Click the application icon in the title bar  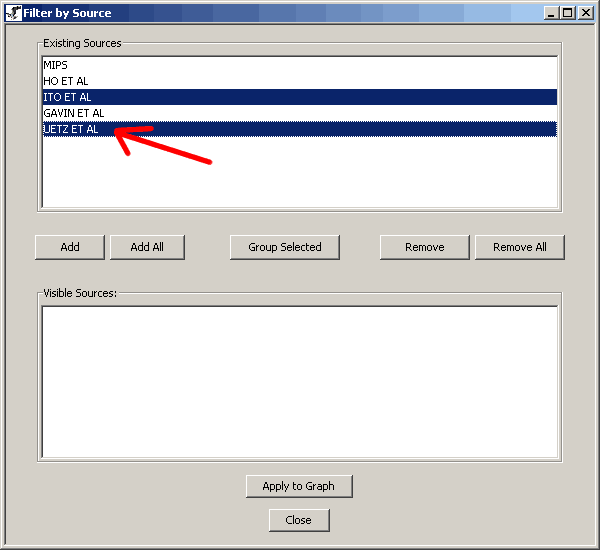[14, 13]
